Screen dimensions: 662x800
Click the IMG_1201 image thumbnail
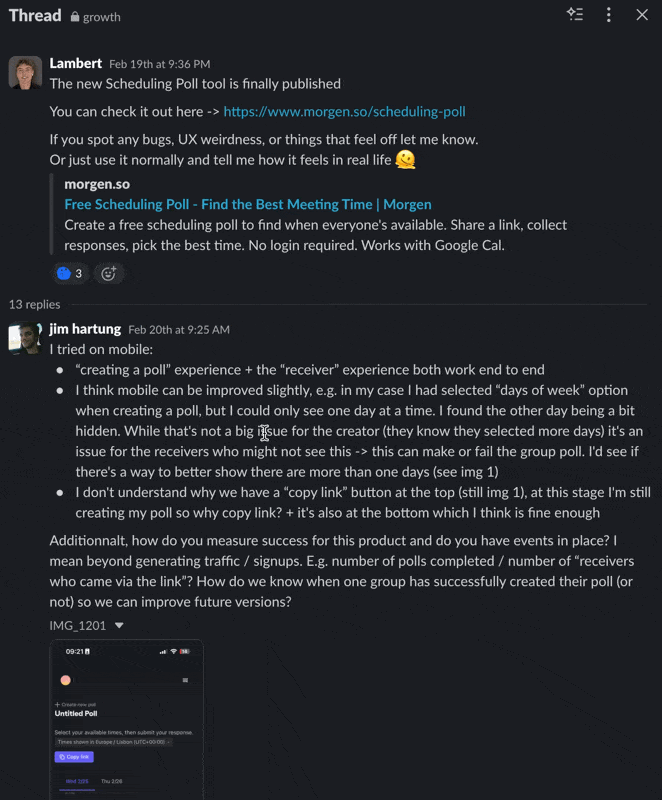pyautogui.click(x=126, y=720)
